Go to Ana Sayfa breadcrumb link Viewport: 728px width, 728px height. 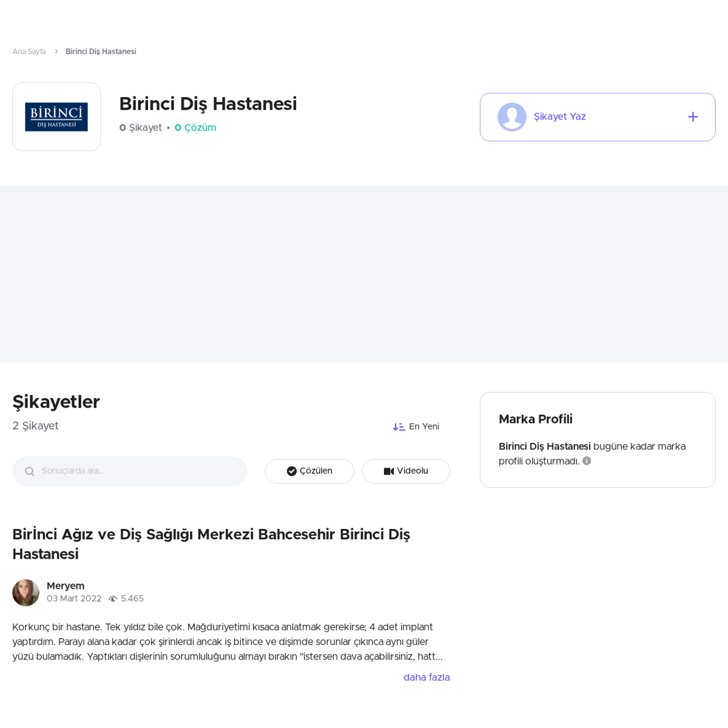(x=29, y=52)
